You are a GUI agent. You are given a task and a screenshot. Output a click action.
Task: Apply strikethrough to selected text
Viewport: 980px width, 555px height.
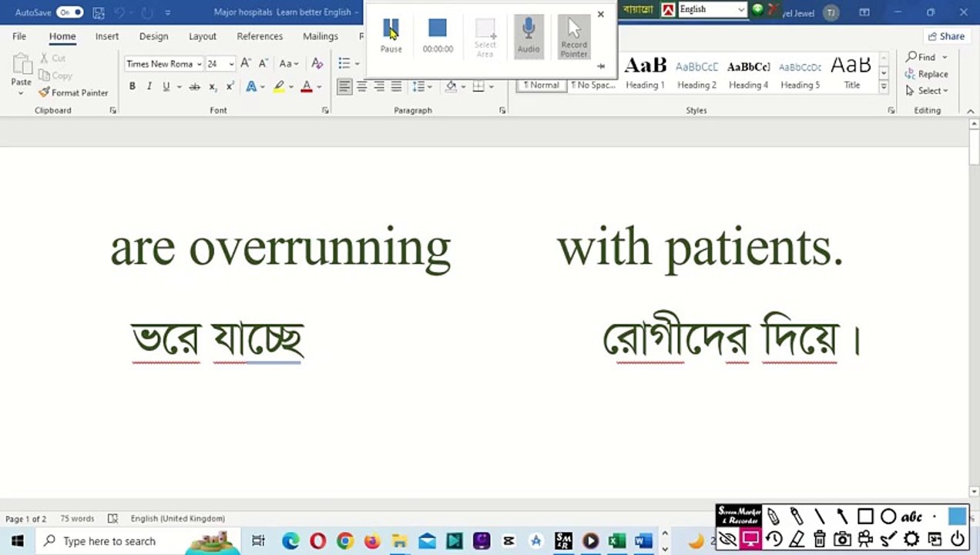click(x=194, y=86)
